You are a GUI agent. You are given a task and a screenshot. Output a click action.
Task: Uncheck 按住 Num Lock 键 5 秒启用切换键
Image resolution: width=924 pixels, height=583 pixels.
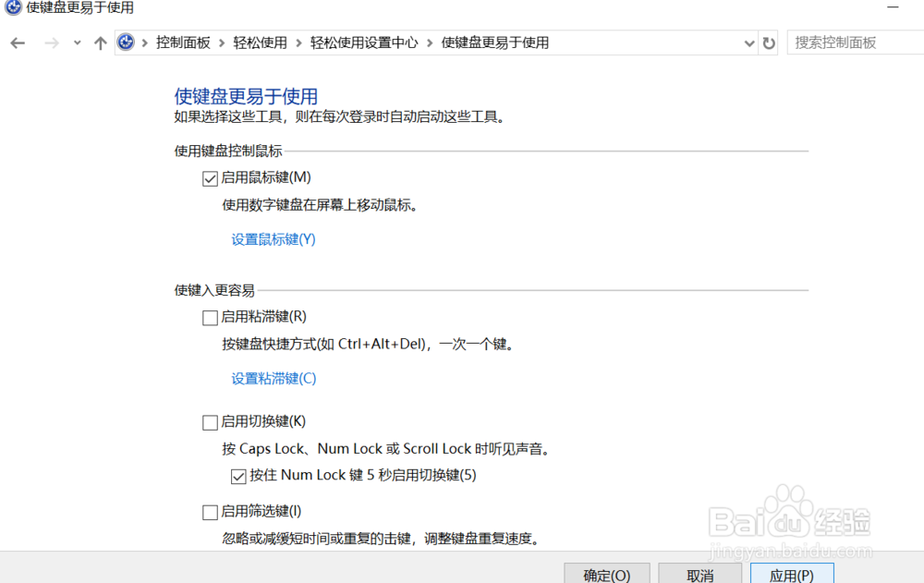click(238, 476)
